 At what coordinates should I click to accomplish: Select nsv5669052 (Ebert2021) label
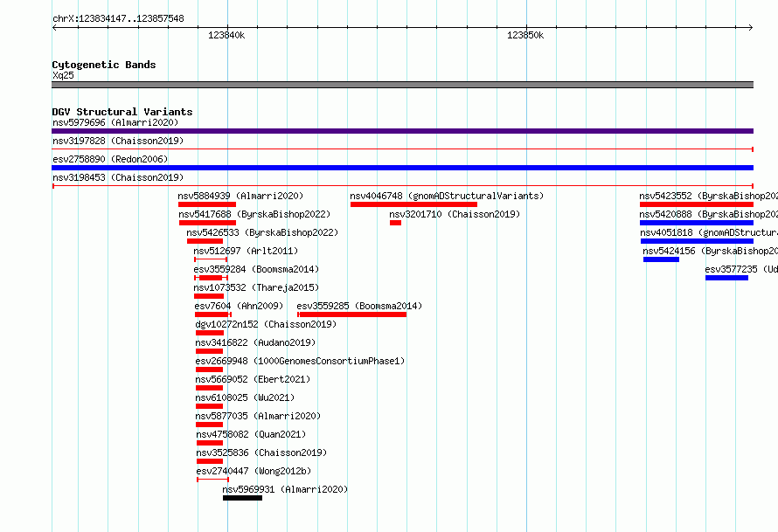click(253, 379)
